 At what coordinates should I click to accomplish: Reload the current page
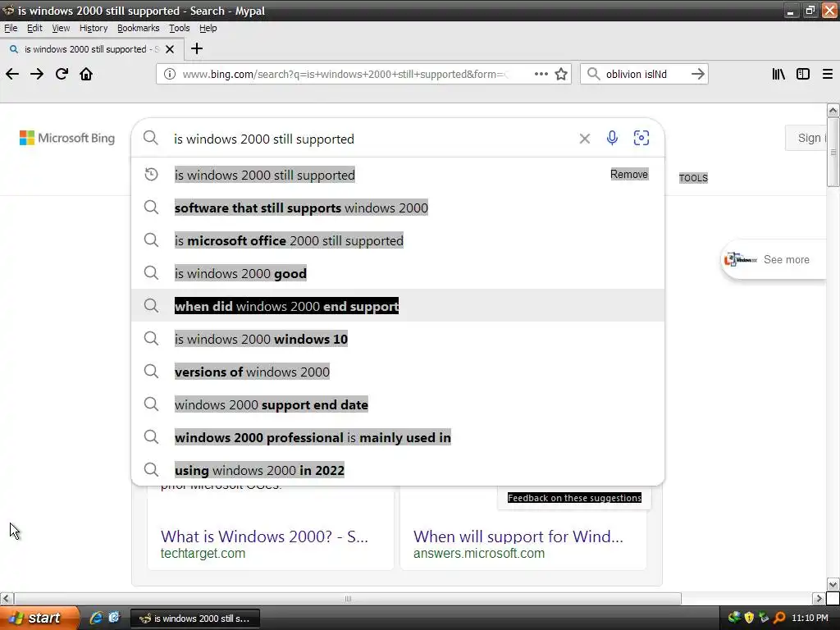[62, 74]
